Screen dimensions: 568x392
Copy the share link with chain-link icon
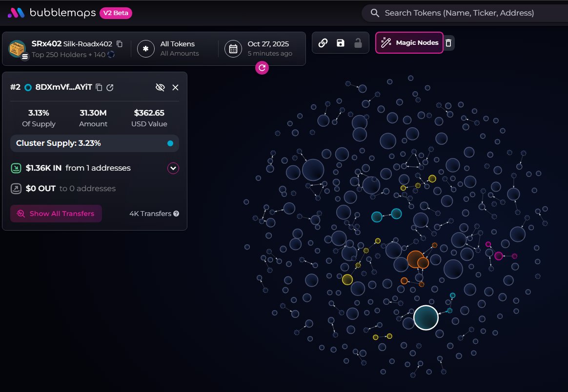323,43
